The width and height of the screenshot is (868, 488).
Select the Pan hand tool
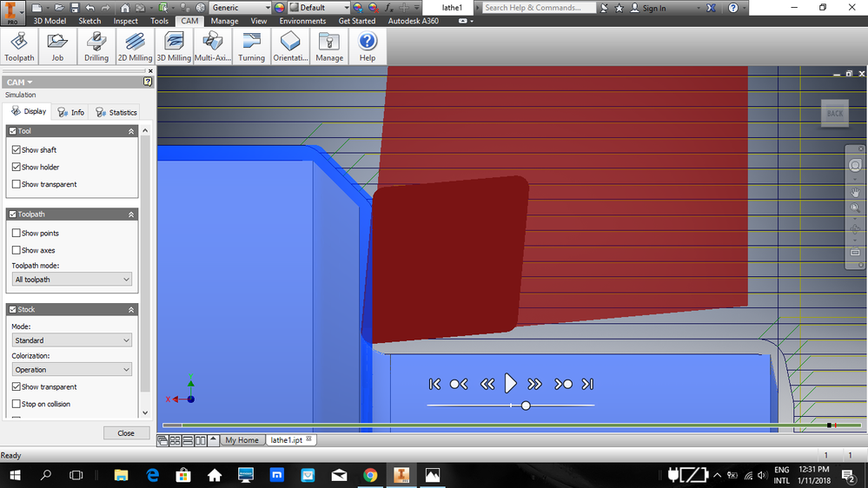pyautogui.click(x=855, y=193)
